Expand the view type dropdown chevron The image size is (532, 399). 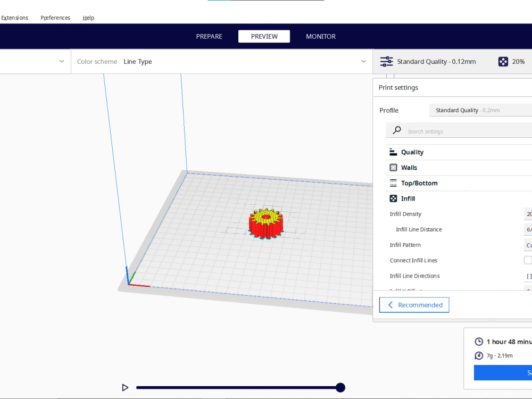tap(61, 61)
